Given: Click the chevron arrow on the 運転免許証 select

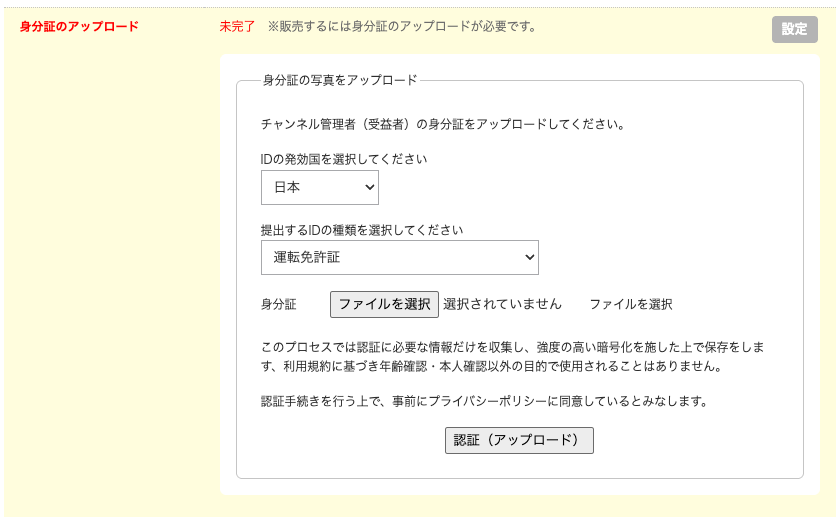Looking at the screenshot, I should click(x=529, y=257).
